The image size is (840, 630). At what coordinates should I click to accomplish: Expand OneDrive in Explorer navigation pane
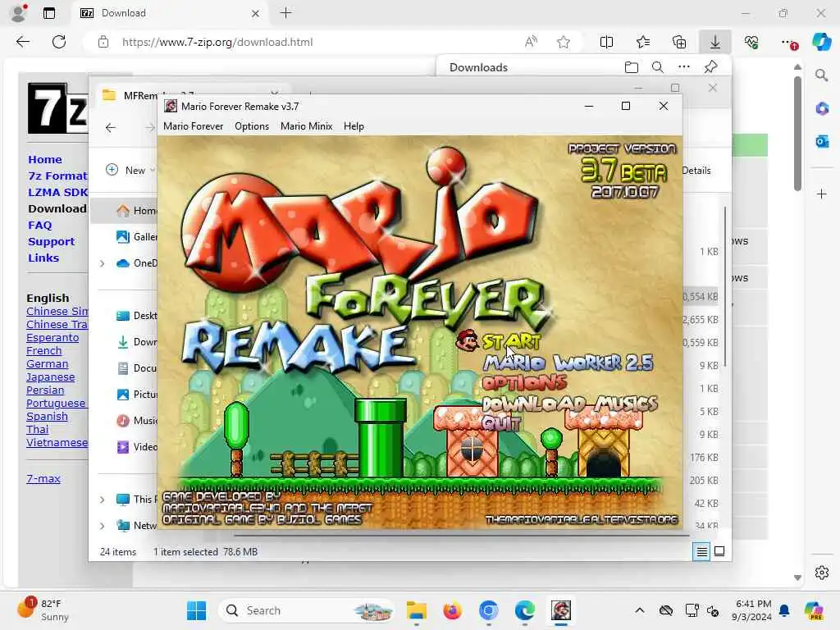pos(102,263)
